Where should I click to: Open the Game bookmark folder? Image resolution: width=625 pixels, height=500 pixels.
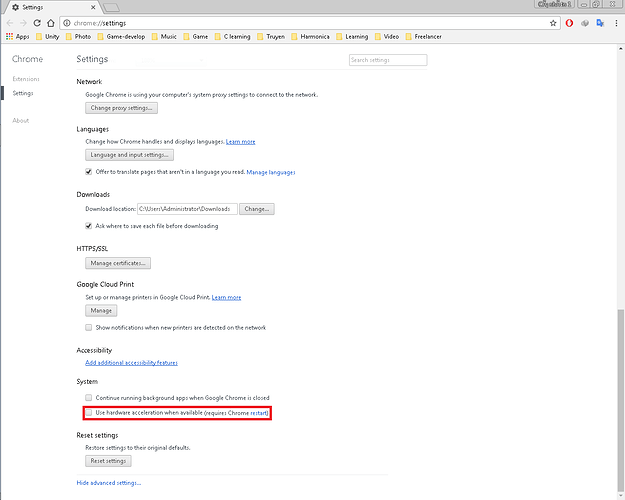(x=196, y=37)
